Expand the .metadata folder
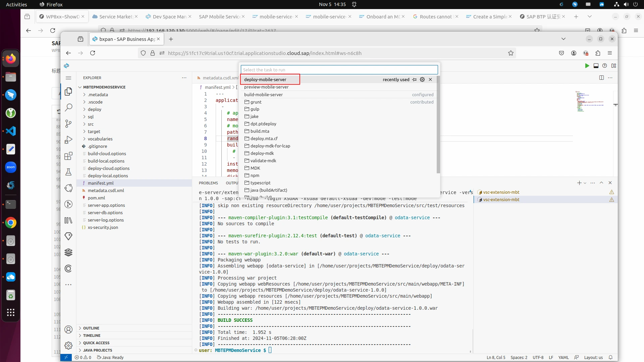644x362 pixels. pos(134,95)
